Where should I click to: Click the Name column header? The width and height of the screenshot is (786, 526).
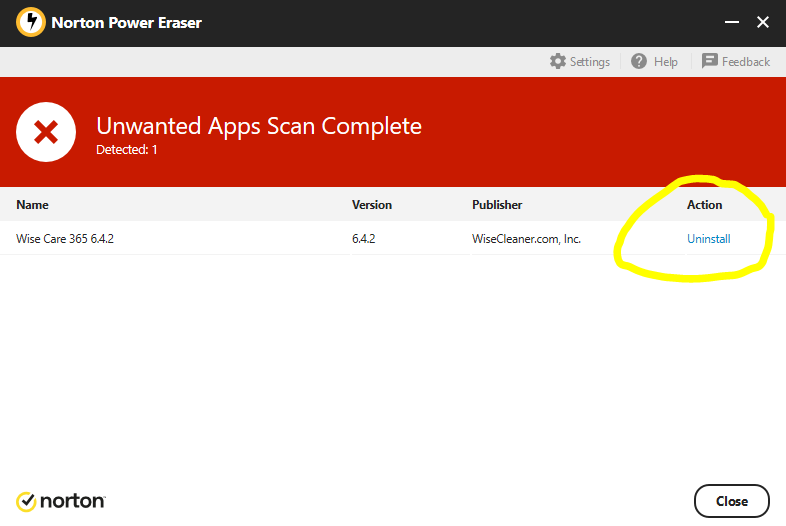(32, 205)
